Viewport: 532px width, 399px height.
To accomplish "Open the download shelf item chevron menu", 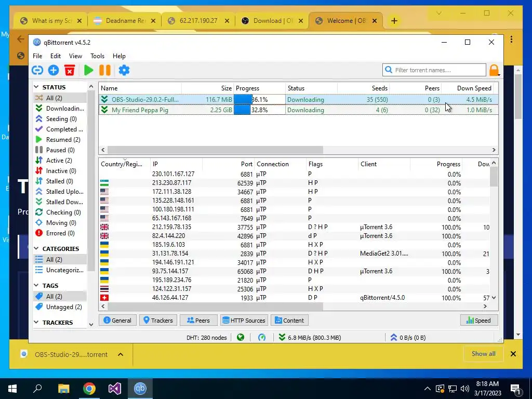I will (121, 354).
